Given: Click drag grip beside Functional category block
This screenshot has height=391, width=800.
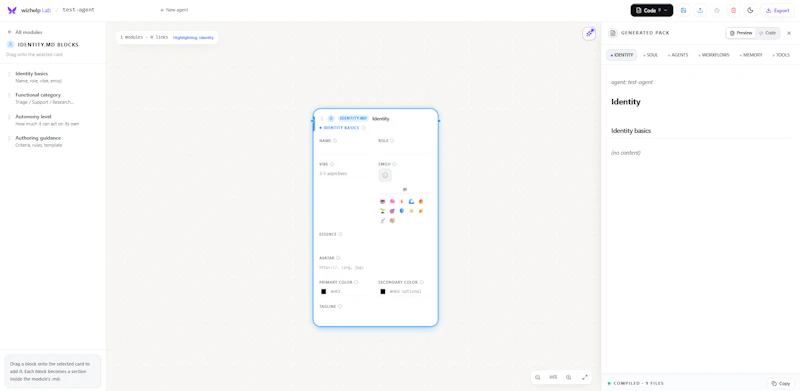Looking at the screenshot, I should [9, 95].
